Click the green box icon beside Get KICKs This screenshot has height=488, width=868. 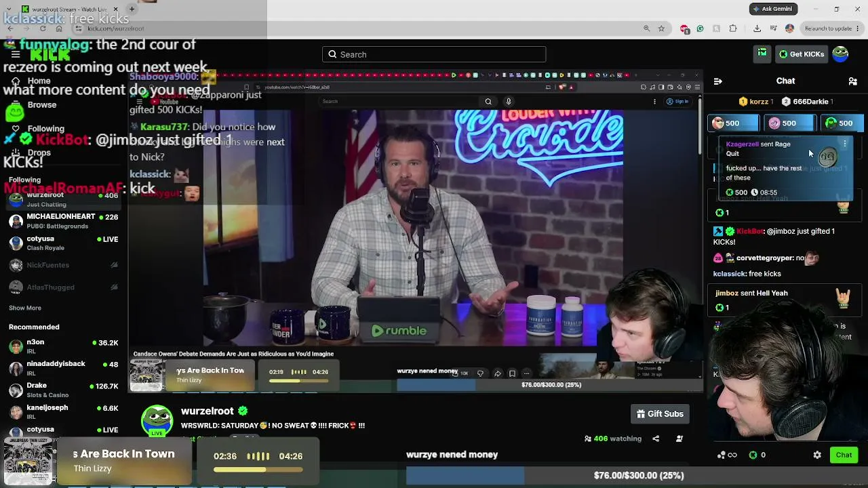763,54
